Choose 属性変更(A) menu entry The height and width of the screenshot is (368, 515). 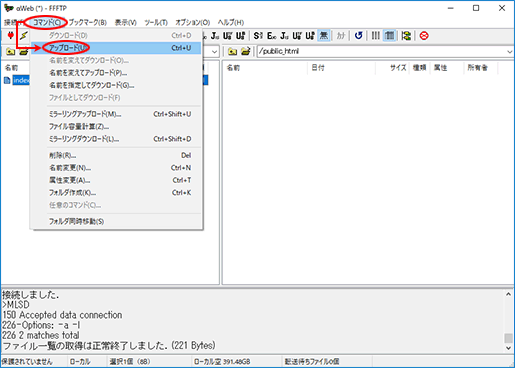pyautogui.click(x=116, y=180)
